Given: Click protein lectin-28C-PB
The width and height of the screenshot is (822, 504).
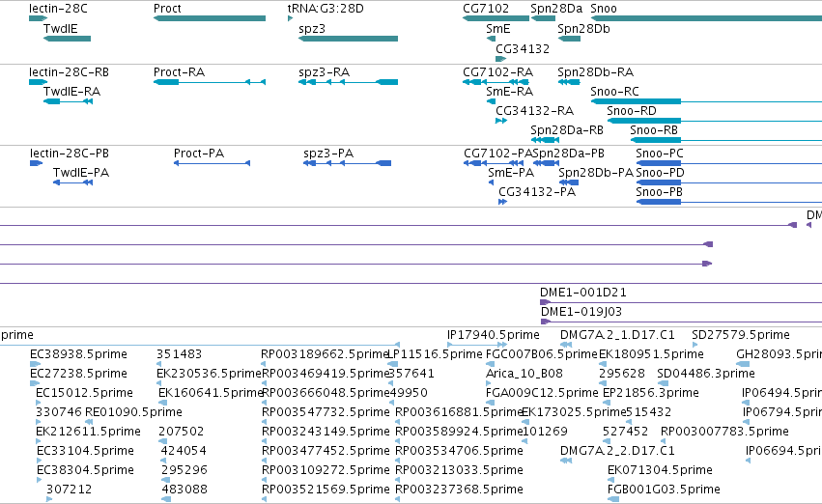Looking at the screenshot, I should tap(70, 154).
